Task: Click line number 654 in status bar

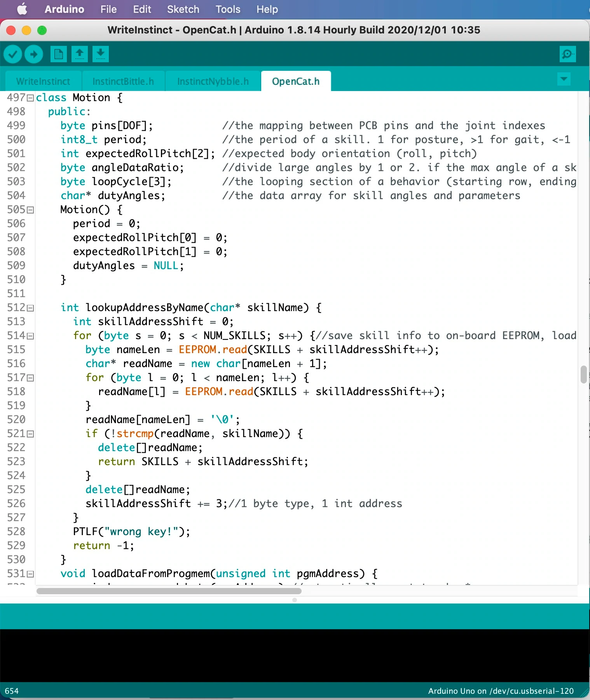Action: [x=12, y=691]
